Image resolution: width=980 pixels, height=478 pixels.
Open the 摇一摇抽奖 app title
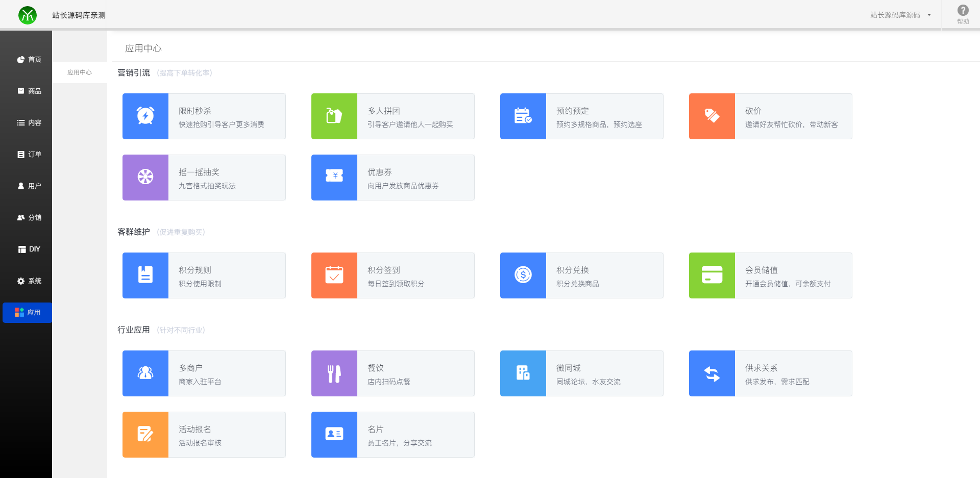[199, 172]
